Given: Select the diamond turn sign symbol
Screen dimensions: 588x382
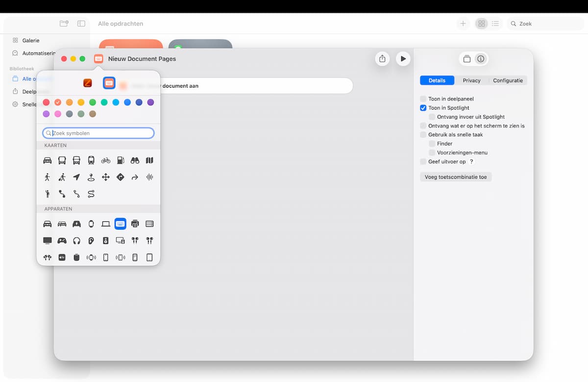Looking at the screenshot, I should click(121, 177).
